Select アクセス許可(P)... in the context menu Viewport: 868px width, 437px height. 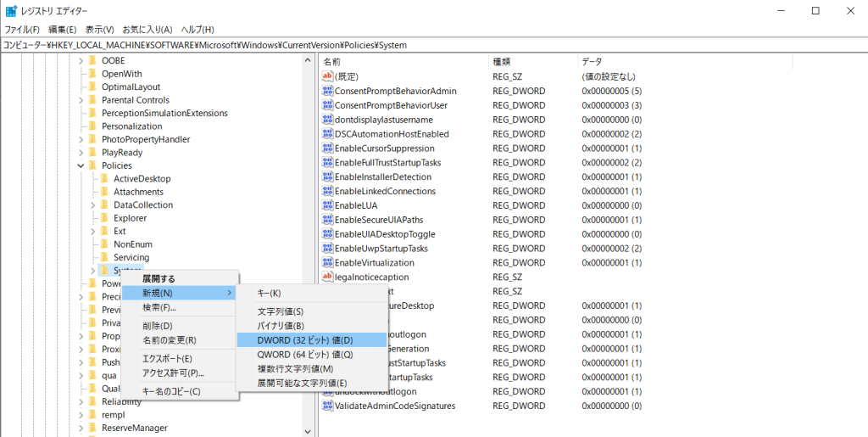pos(180,373)
